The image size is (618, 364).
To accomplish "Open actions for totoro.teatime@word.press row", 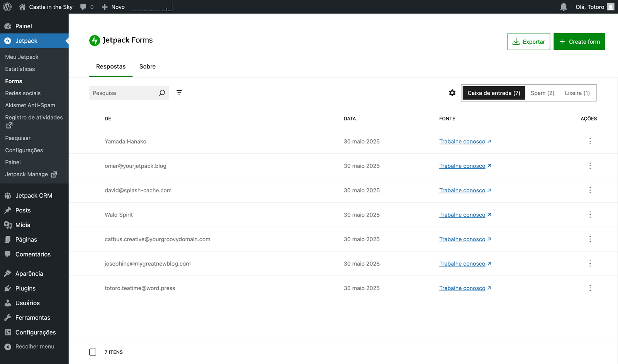I will click(590, 288).
